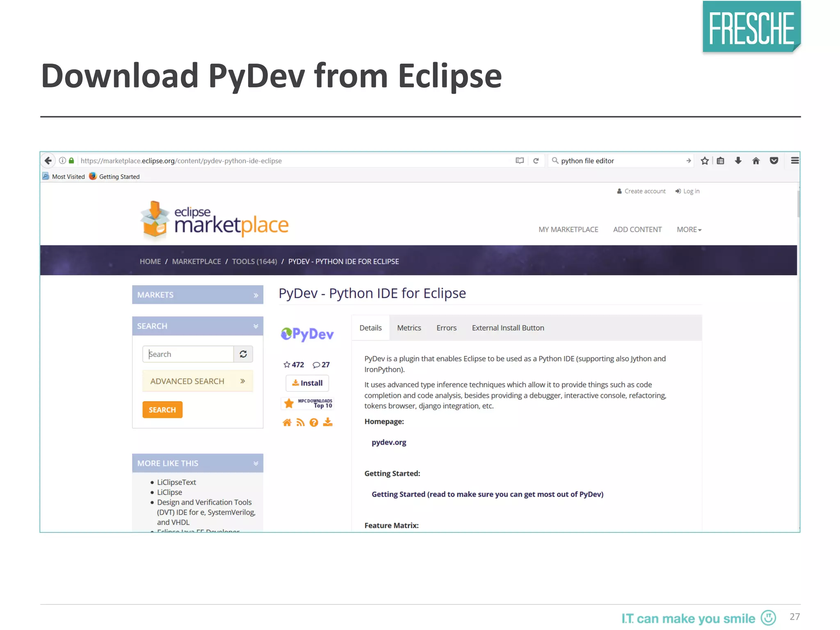Click the orange SEARCH button
This screenshot has height=630, width=840.
pos(162,410)
